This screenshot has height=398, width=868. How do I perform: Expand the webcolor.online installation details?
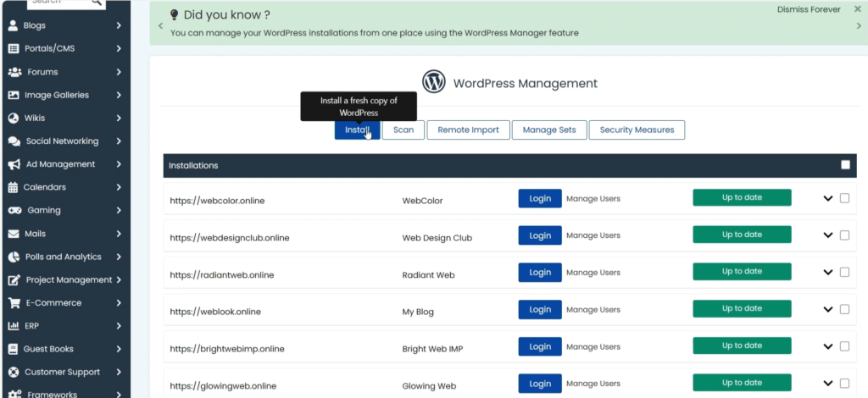point(828,198)
